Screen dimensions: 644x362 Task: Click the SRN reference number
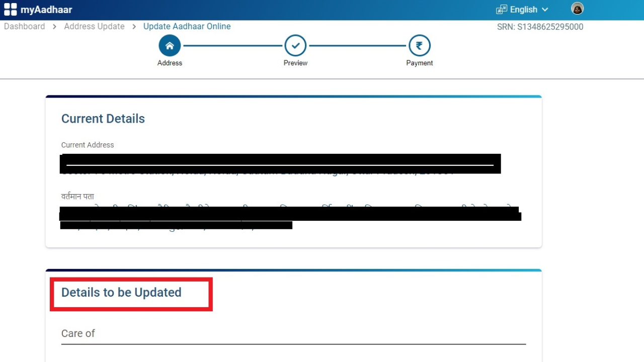[x=540, y=27]
